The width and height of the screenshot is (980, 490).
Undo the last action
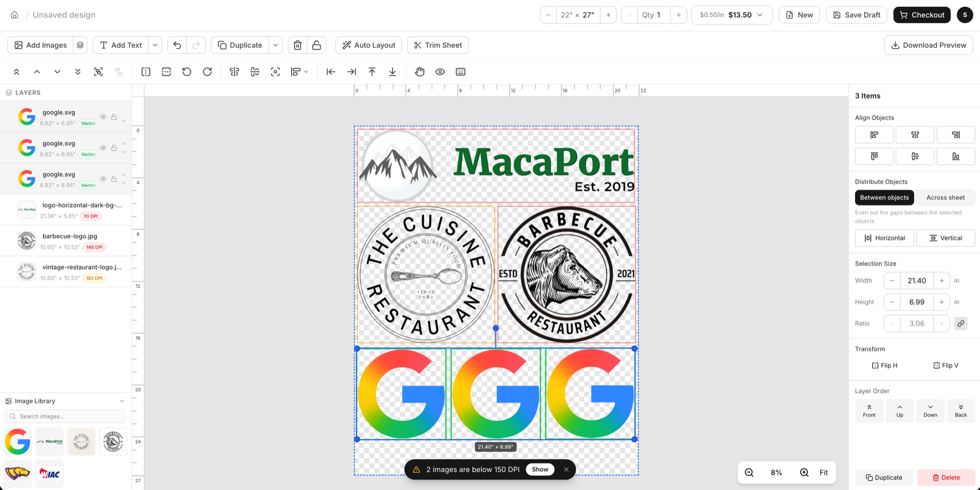pos(177,45)
